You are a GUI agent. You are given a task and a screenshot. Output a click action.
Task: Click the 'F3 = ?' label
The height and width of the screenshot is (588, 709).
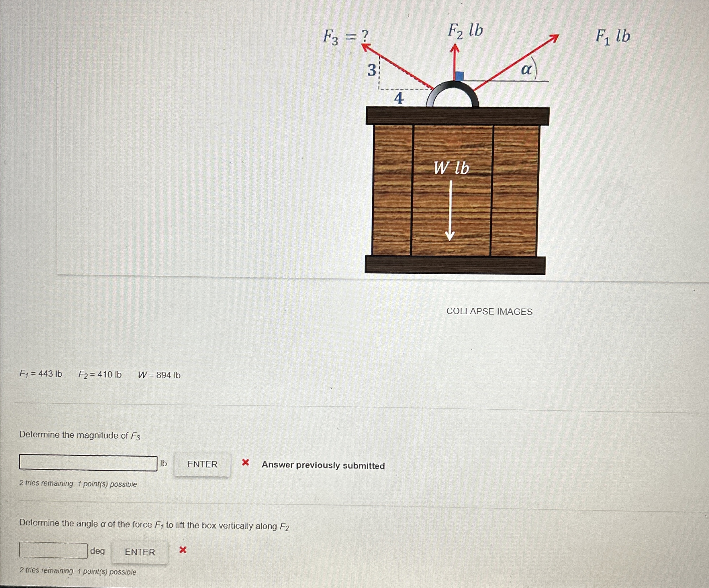click(x=346, y=36)
